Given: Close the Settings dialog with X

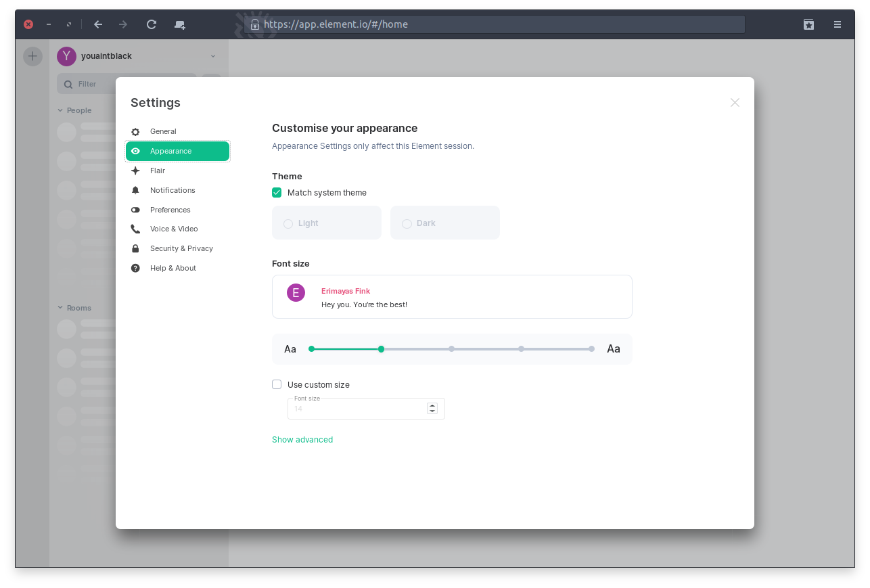Looking at the screenshot, I should pos(735,102).
